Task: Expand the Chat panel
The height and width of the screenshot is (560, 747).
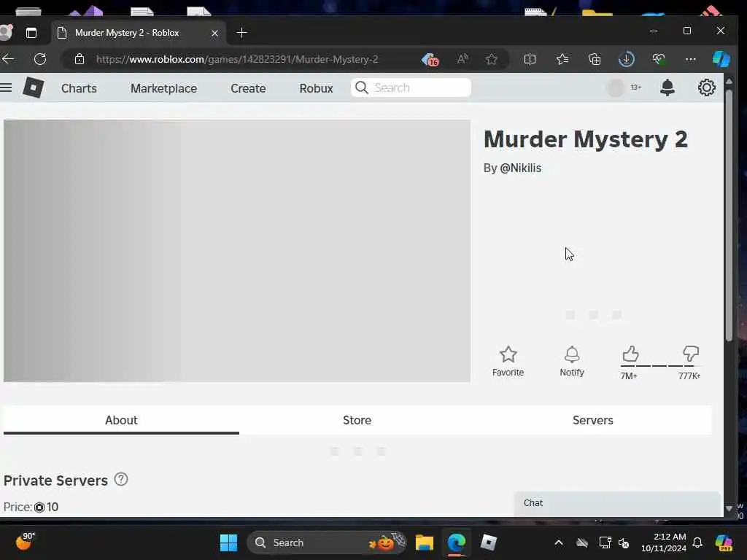Action: coord(617,503)
